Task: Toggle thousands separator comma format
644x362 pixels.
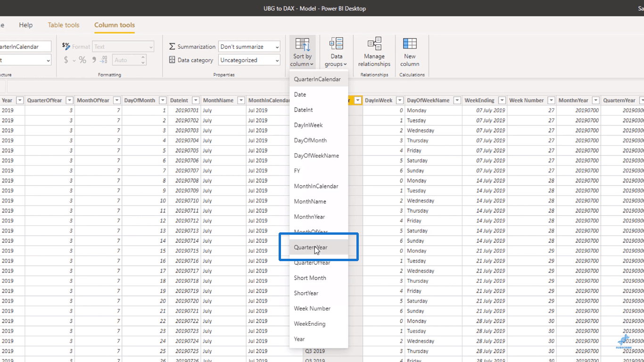Action: [x=94, y=60]
